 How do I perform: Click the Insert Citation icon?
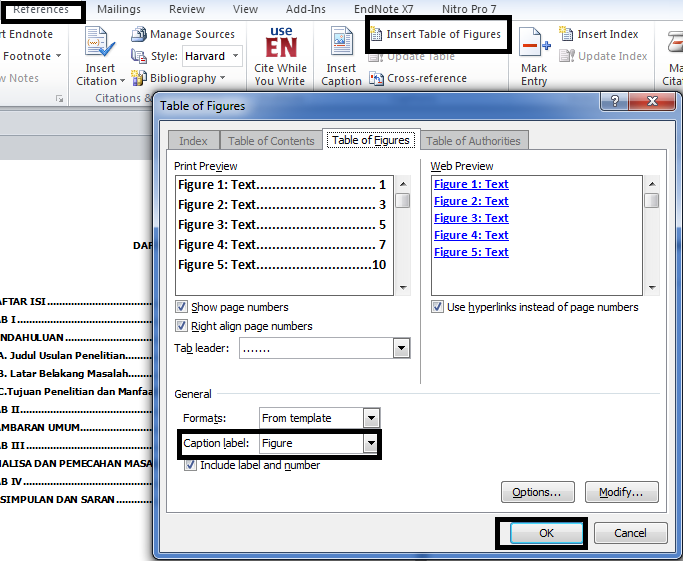(x=100, y=43)
